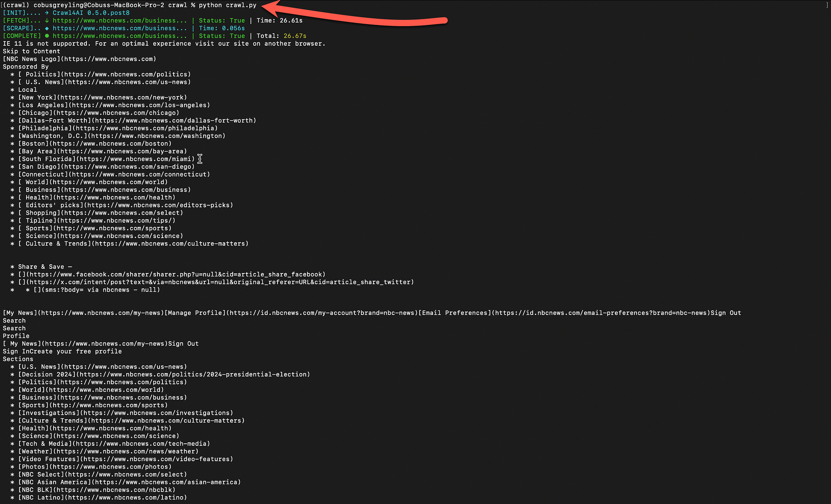This screenshot has height=504, width=831.
Task: Click the Weather link line
Action: click(x=108, y=451)
